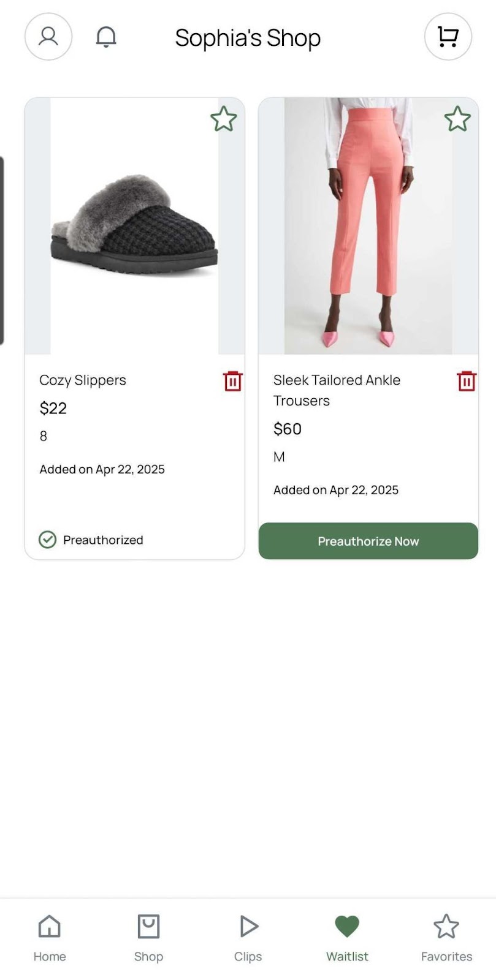
Task: Delete Cozy Slippers from waitlist
Action: click(x=233, y=381)
